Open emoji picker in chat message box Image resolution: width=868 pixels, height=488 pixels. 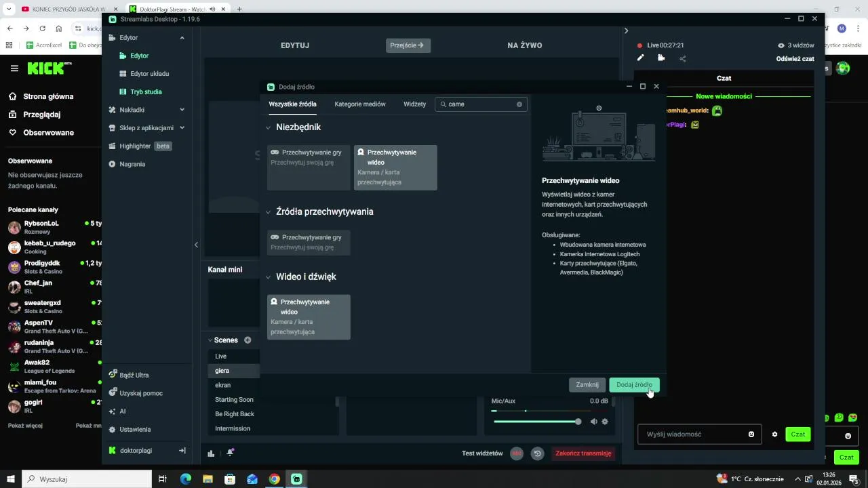(751, 434)
